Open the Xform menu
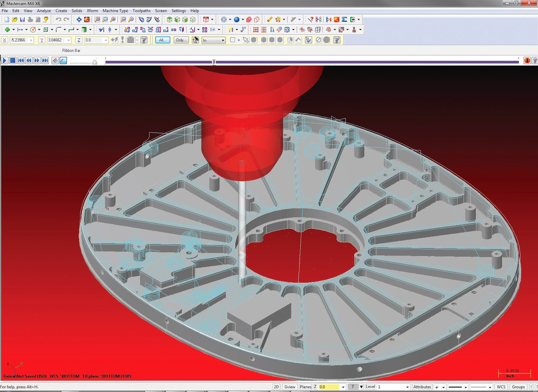Screen dimensions: 538x392 92,11
